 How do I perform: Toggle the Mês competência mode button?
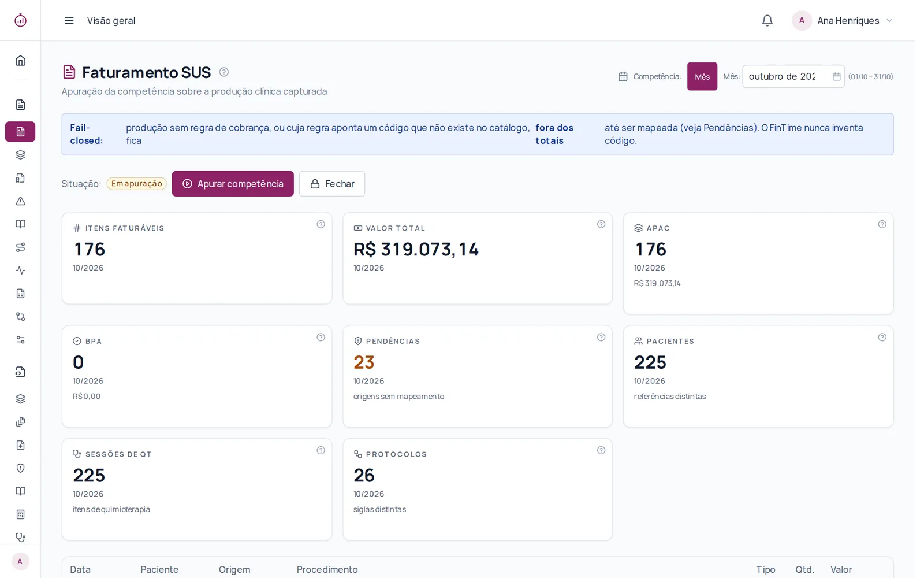(702, 76)
